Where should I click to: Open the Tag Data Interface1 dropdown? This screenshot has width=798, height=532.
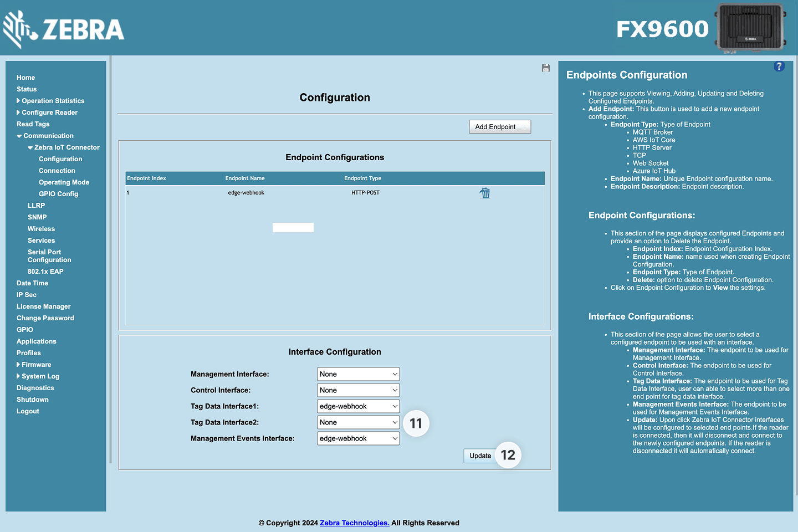[x=358, y=406]
